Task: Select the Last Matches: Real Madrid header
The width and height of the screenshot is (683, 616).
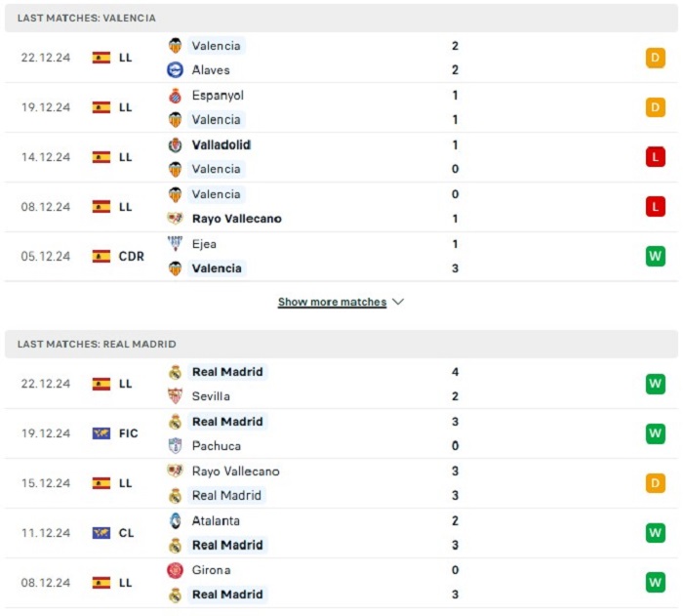Action: (x=341, y=344)
